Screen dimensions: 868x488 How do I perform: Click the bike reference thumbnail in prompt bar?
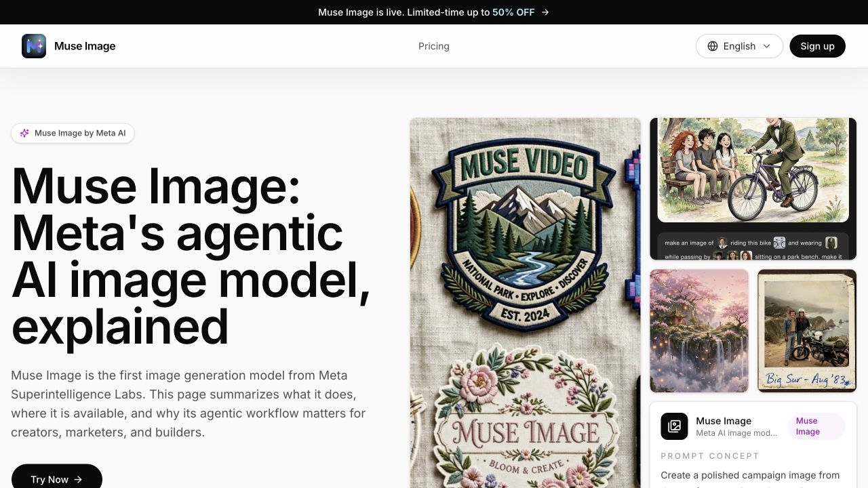779,243
